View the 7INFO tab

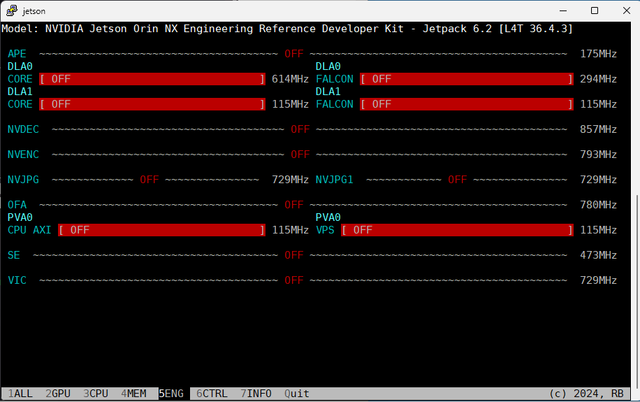257,394
